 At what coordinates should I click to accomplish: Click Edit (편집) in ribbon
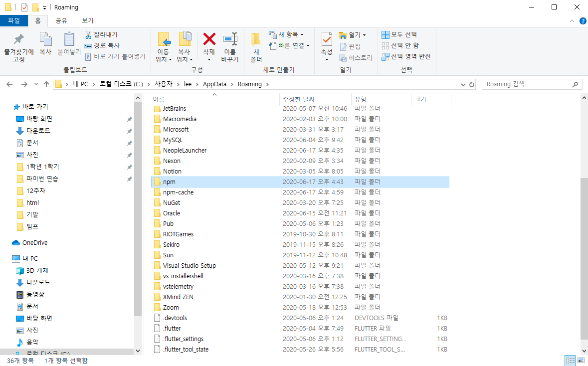point(350,46)
